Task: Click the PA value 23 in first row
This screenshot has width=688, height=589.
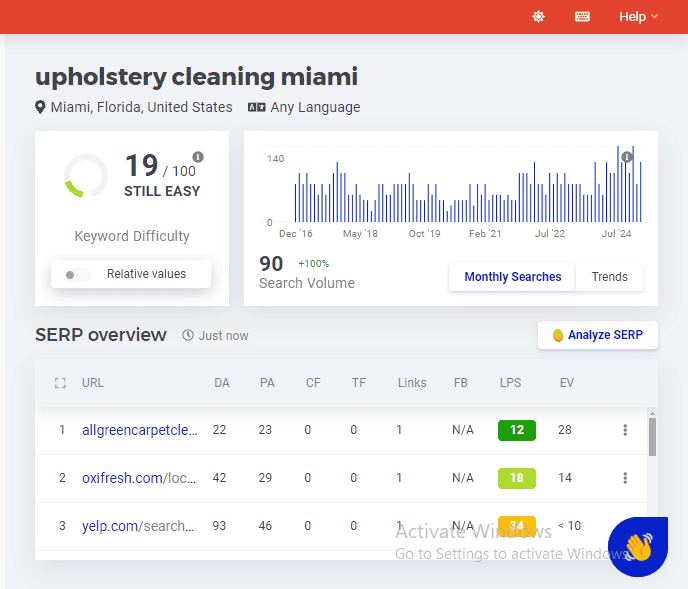Action: pos(265,430)
